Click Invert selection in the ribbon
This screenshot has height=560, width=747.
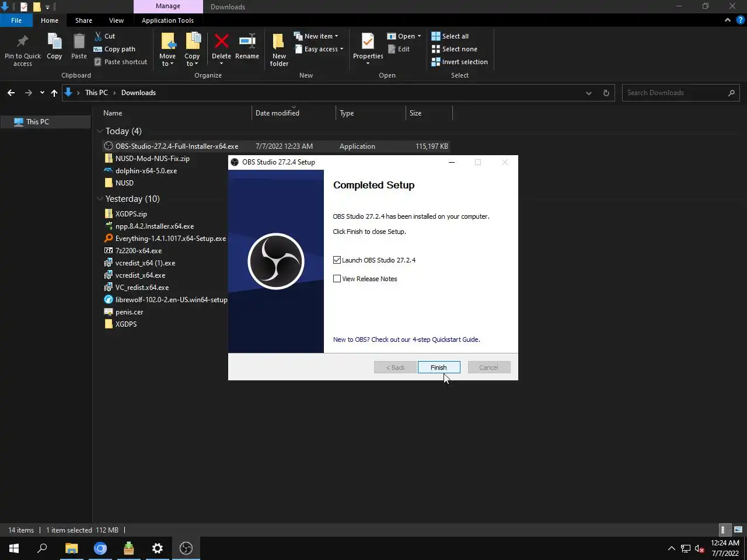coord(459,62)
